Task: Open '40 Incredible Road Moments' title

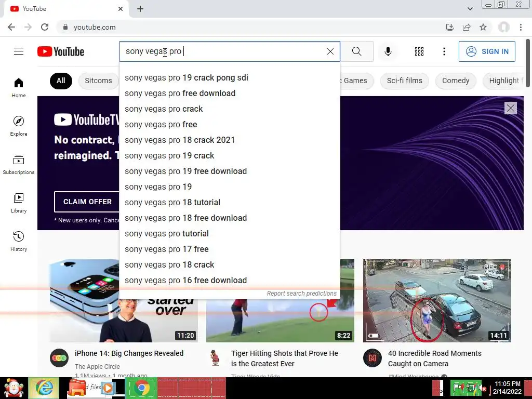Action: click(435, 358)
